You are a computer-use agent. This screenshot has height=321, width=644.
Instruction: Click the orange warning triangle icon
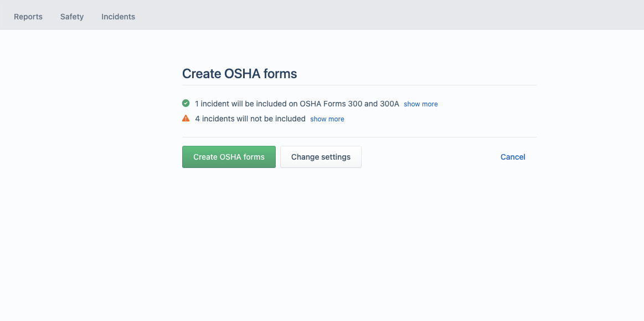pos(186,119)
